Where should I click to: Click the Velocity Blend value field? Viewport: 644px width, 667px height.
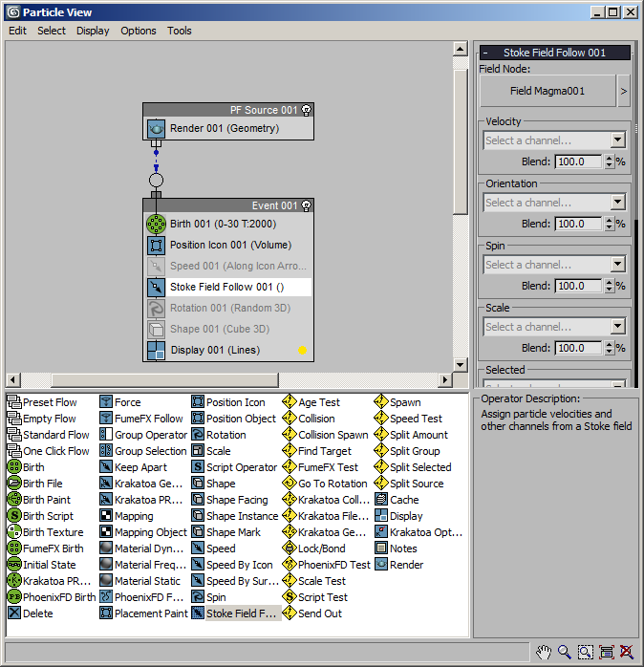[578, 161]
